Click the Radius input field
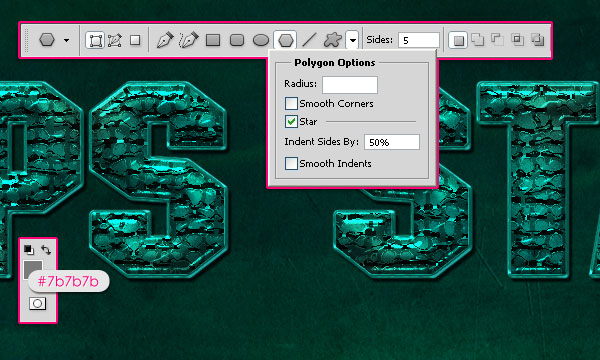600x360 pixels. [x=350, y=85]
